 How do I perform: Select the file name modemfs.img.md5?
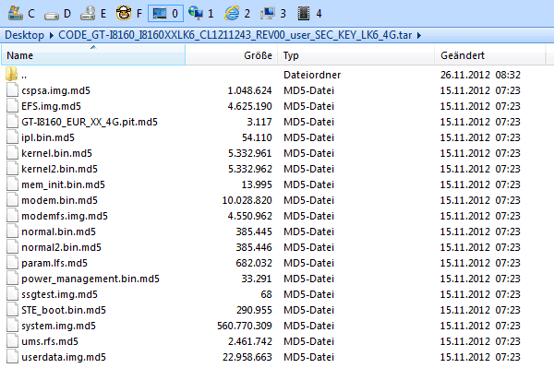[x=65, y=216]
